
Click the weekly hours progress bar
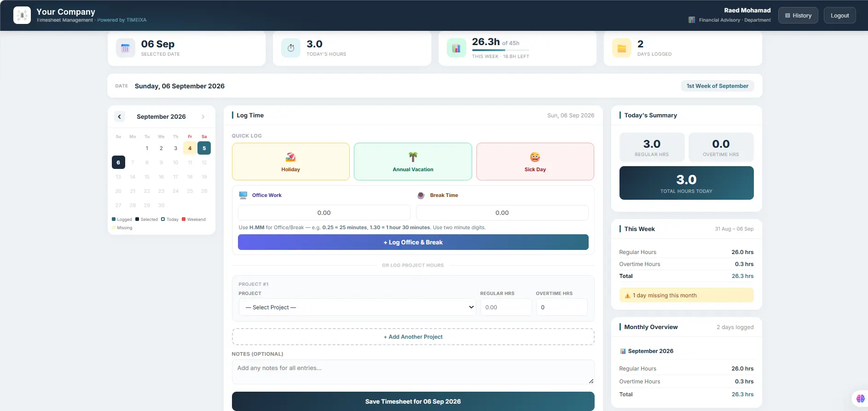point(501,50)
